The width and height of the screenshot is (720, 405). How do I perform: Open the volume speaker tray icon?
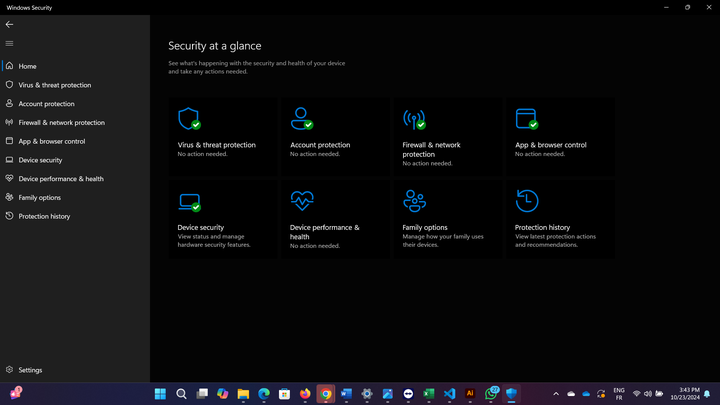(x=648, y=394)
